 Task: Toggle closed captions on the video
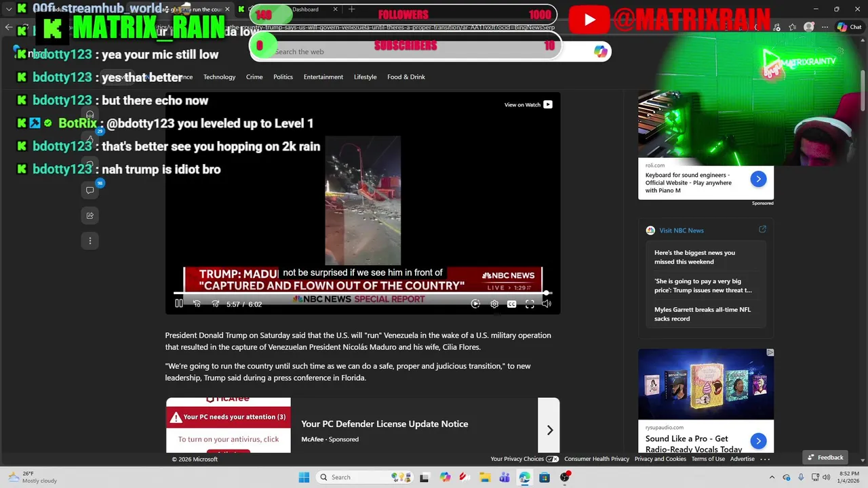(x=512, y=304)
